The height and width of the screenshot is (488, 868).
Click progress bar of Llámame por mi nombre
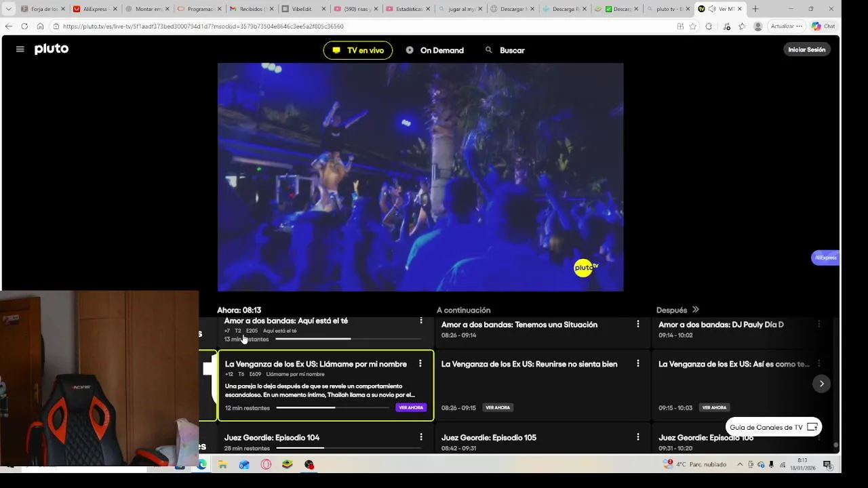[333, 407]
